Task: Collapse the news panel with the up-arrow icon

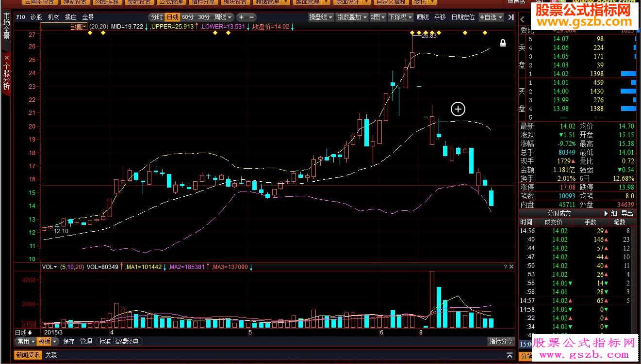Action: [510, 355]
